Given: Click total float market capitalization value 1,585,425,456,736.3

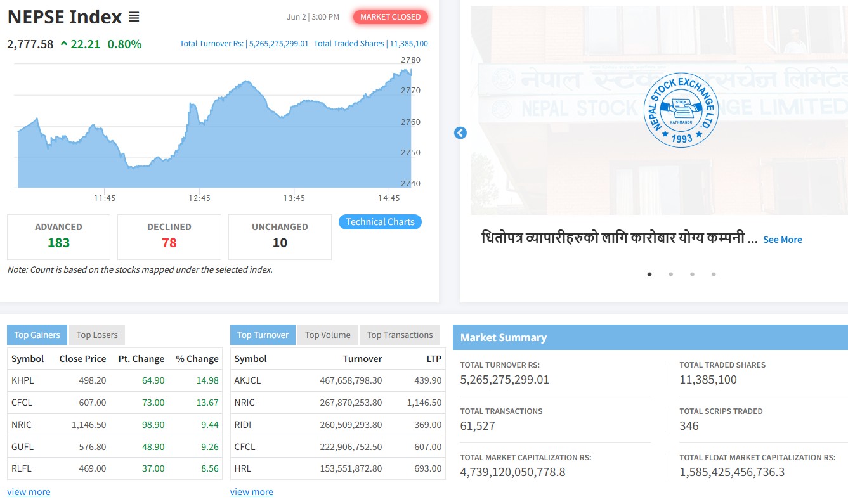Looking at the screenshot, I should click(x=732, y=472).
